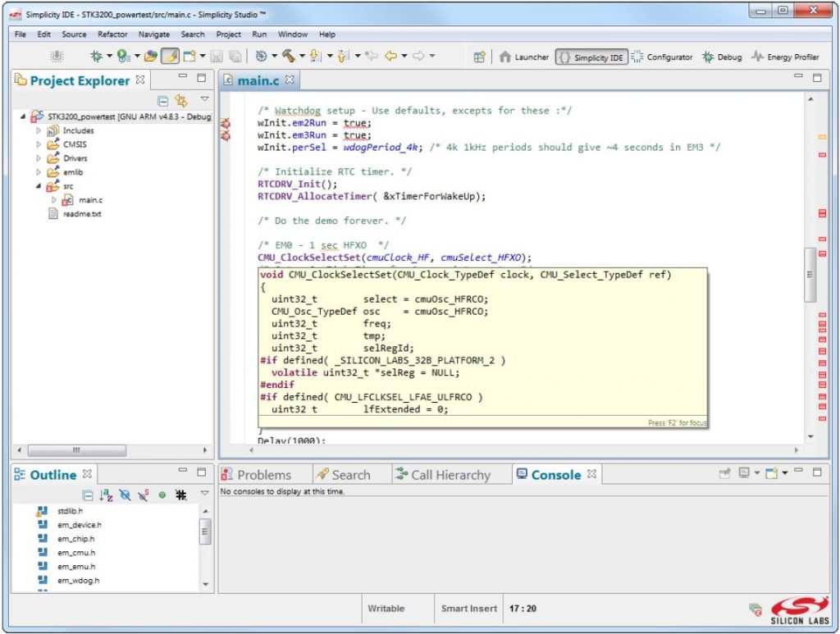Toggle the green dot filter in the Outline view

(162, 495)
